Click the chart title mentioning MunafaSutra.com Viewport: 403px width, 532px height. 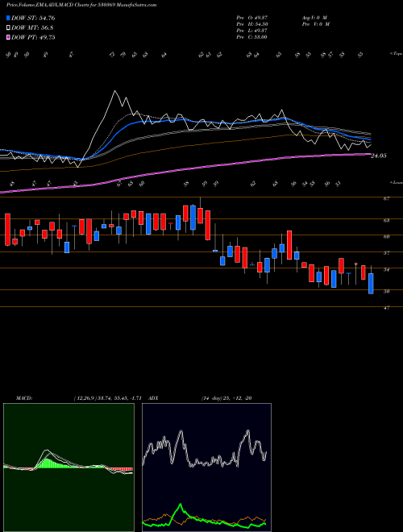pos(81,6)
